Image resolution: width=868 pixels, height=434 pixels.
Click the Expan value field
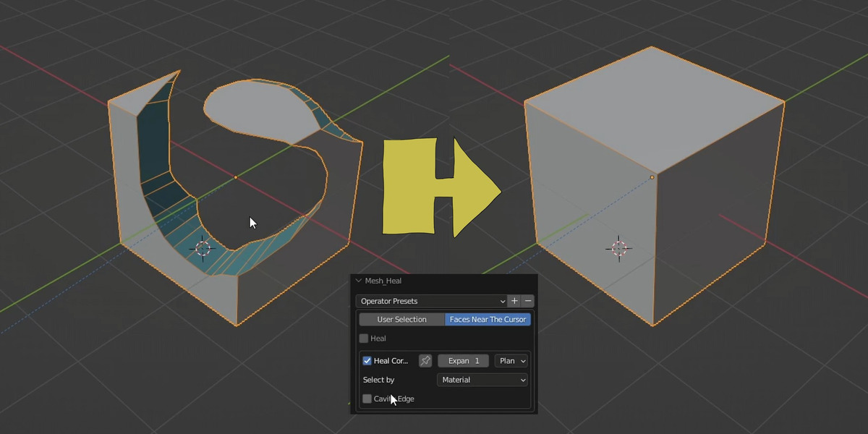(463, 360)
